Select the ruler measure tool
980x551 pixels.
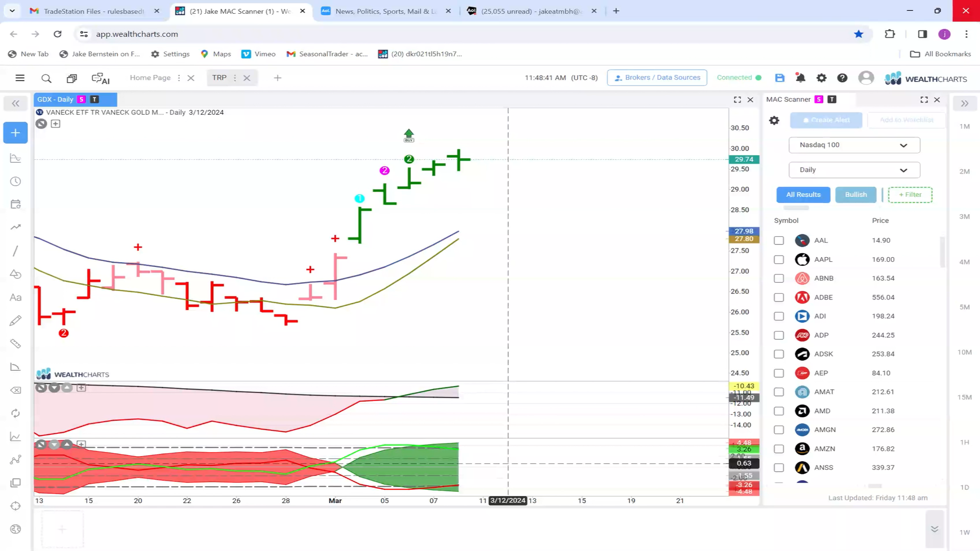(15, 343)
